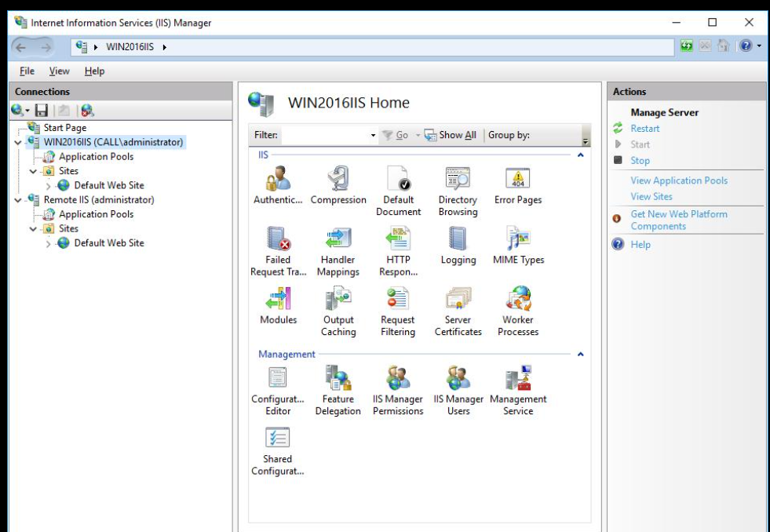Open the File menu

pyautogui.click(x=27, y=71)
